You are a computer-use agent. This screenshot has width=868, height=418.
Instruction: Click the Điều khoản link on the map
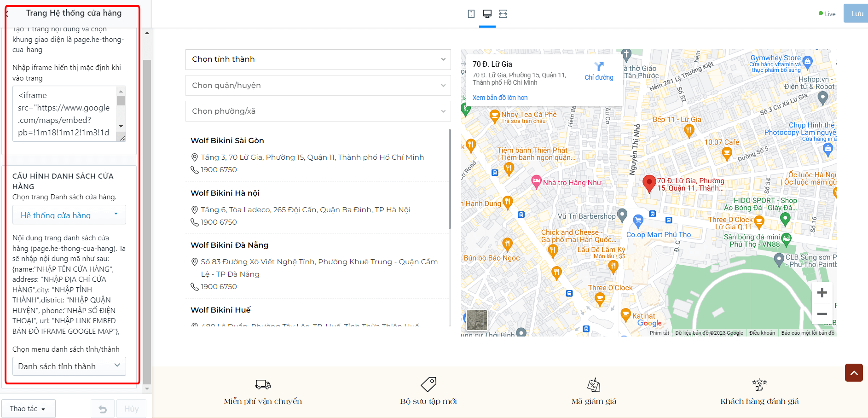pyautogui.click(x=762, y=333)
